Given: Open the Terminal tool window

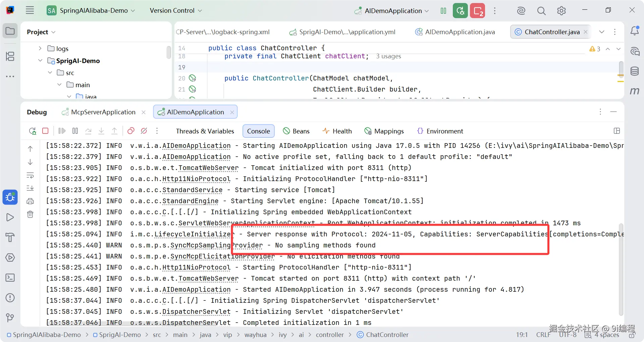Looking at the screenshot, I should 10,278.
